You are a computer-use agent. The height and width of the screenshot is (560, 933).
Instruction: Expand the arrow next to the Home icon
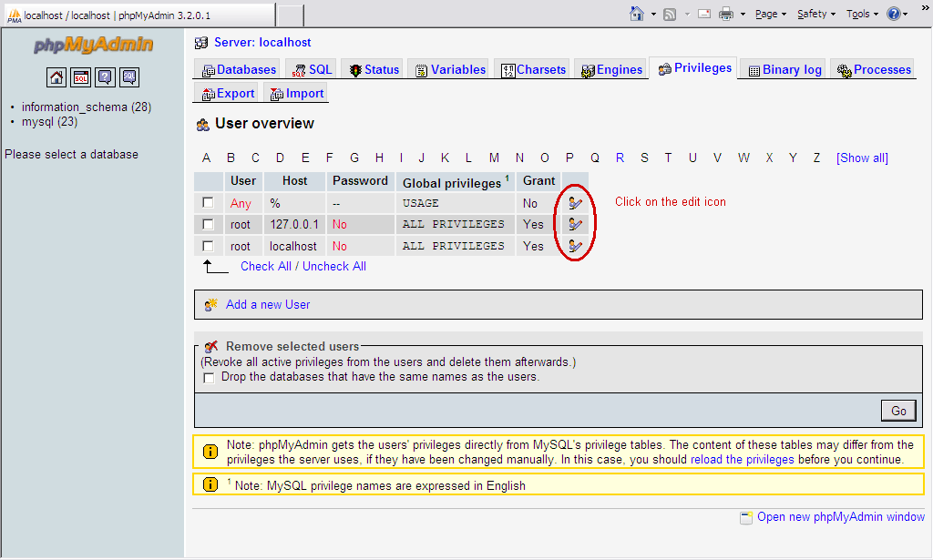click(653, 14)
